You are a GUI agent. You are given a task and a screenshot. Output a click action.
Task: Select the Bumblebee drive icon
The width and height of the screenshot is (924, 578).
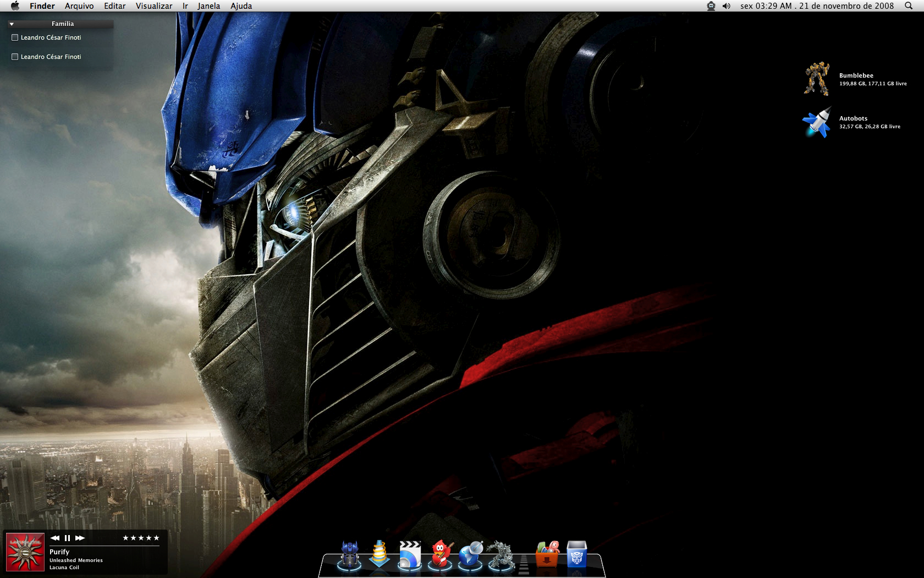pos(817,79)
